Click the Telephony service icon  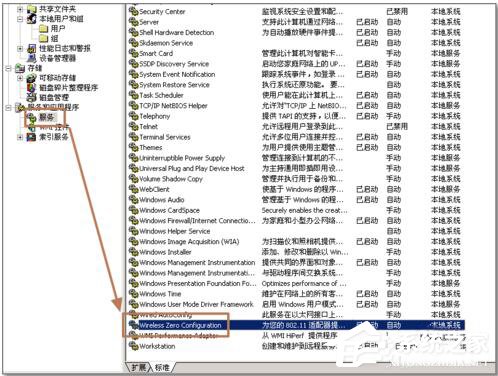tap(133, 116)
